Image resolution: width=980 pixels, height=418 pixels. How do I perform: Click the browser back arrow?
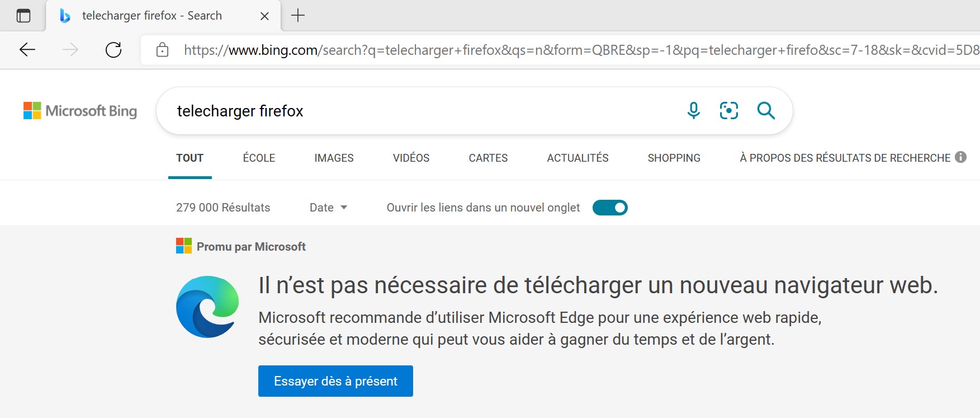coord(27,50)
